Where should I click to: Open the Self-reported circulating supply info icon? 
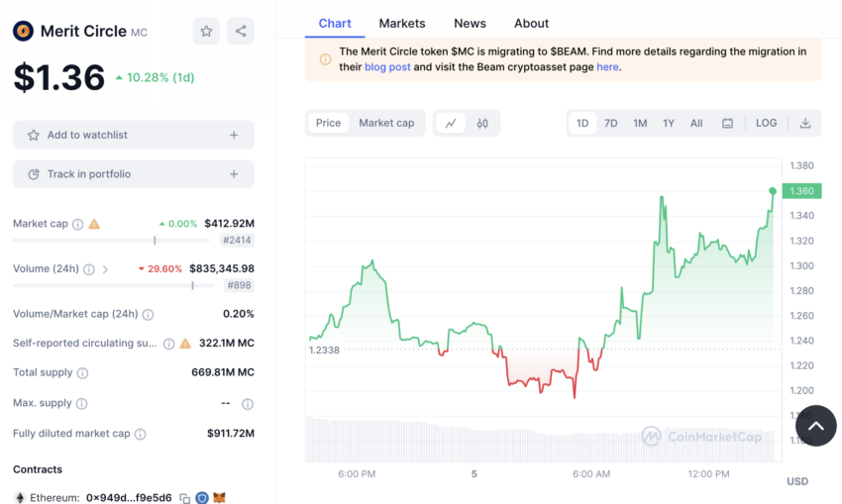tap(168, 344)
